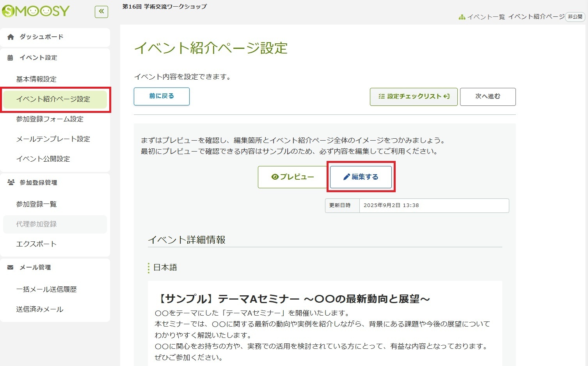588x366 pixels.
Task: Open the プレビュー button with eye icon
Action: [293, 177]
